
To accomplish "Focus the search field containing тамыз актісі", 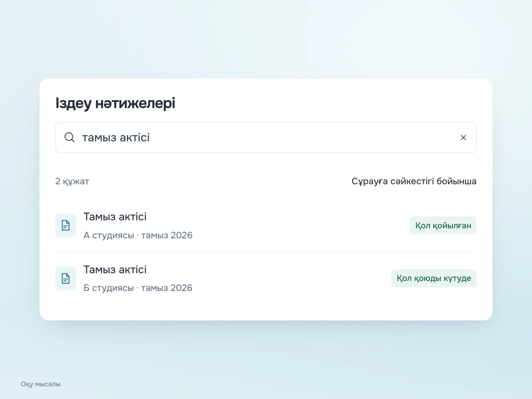I will (266, 137).
